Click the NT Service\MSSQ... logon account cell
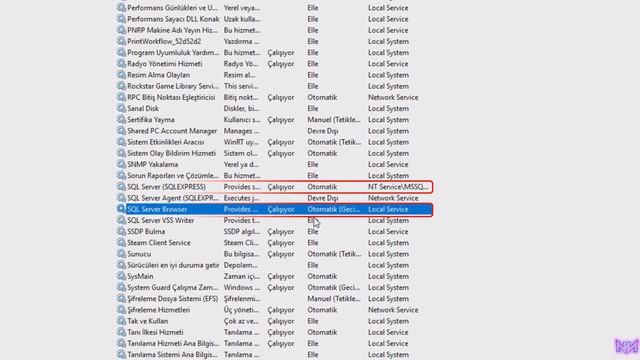This screenshot has width=640, height=360. click(398, 187)
